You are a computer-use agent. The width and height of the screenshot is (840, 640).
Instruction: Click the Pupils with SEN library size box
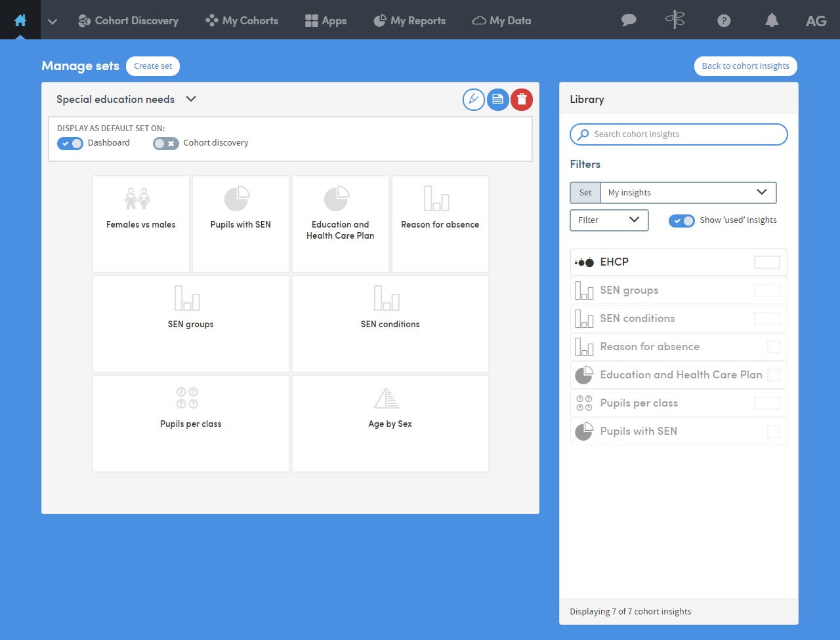pyautogui.click(x=774, y=431)
